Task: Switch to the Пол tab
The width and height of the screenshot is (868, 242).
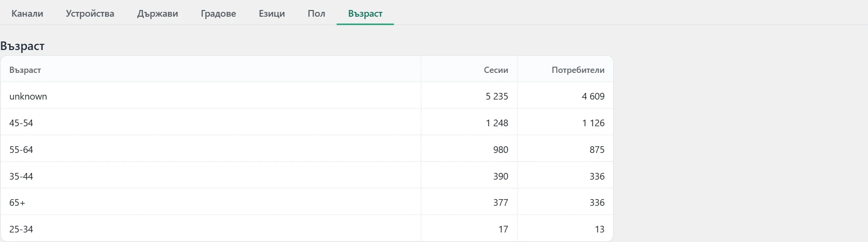Action: coord(316,13)
